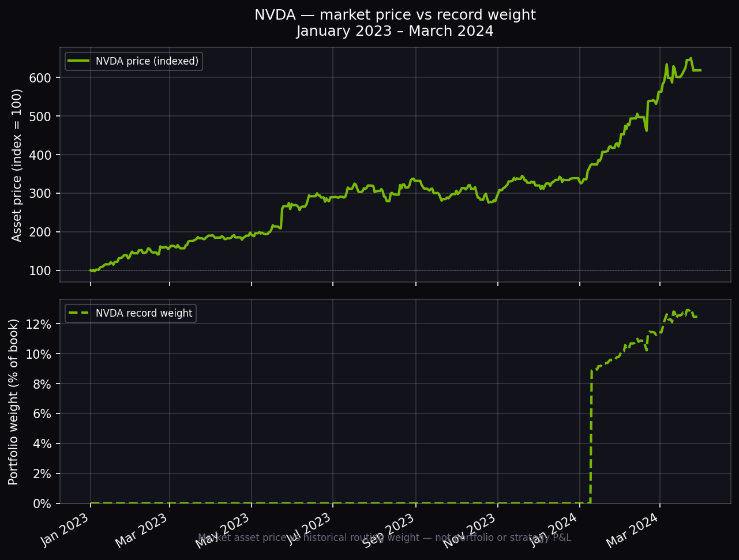Click the 6% tick label on weight axis
Viewport: 739px width, 560px height.
click(42, 414)
